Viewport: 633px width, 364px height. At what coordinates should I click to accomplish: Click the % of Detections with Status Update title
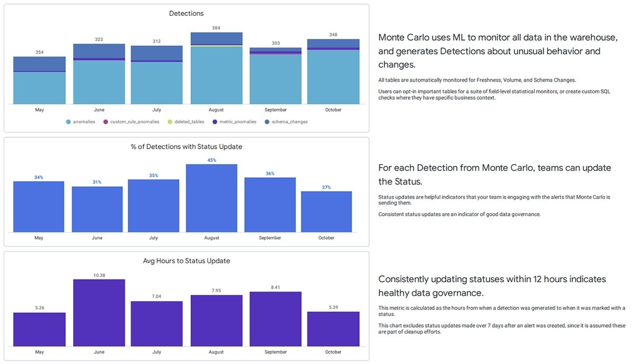[x=186, y=147]
